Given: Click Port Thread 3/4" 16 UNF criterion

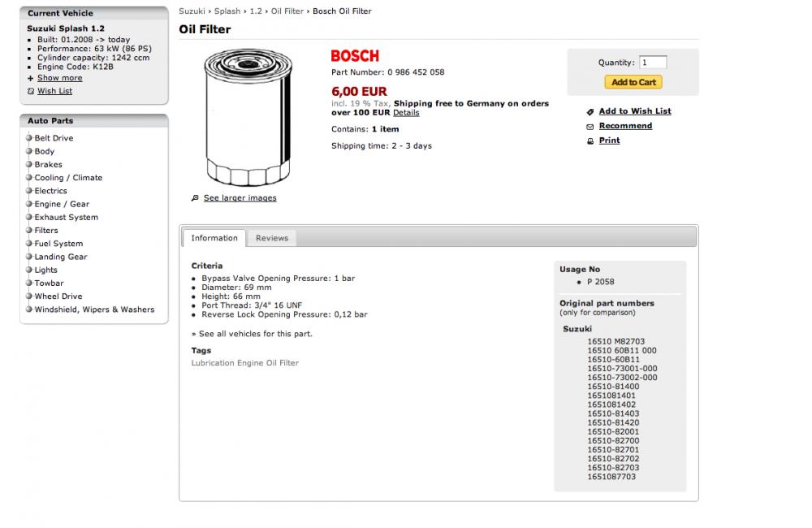Looking at the screenshot, I should click(252, 305).
